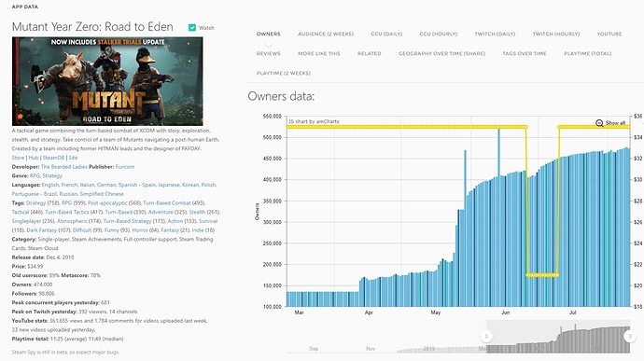Image resolution: width=644 pixels, height=361 pixels.
Task: Click the RPG genre link
Action: click(x=35, y=175)
